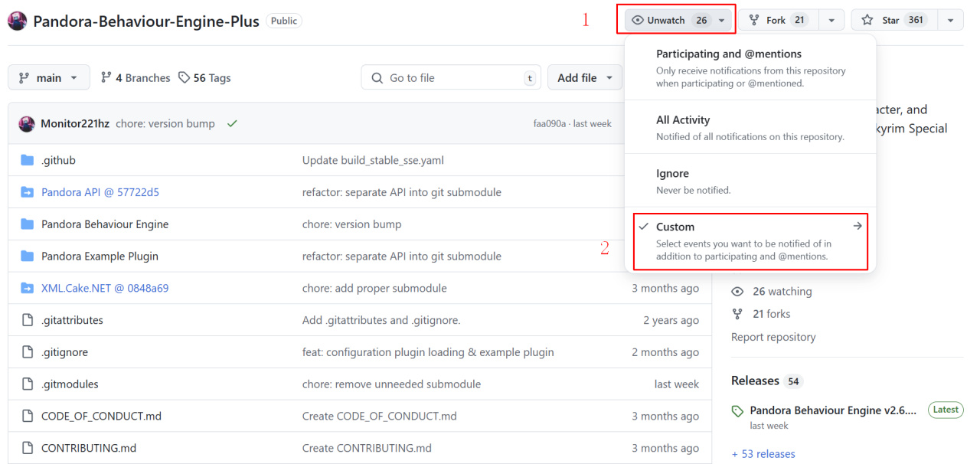Open the Pandora Behaviour Engine folder
Viewport: 980px width, 464px height.
[x=105, y=224]
